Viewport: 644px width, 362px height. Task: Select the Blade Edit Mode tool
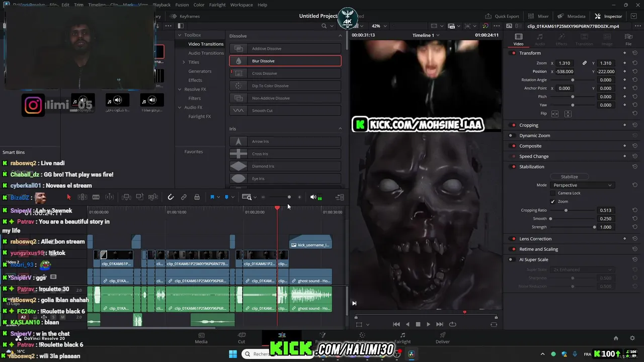tap(96, 197)
